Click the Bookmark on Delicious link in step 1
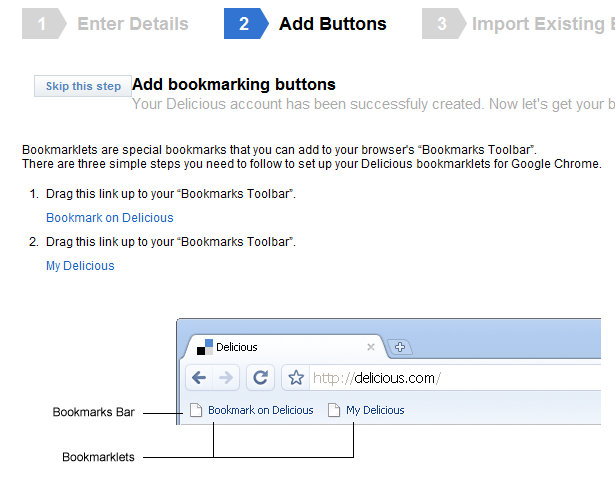Image resolution: width=615 pixels, height=480 pixels. click(110, 218)
